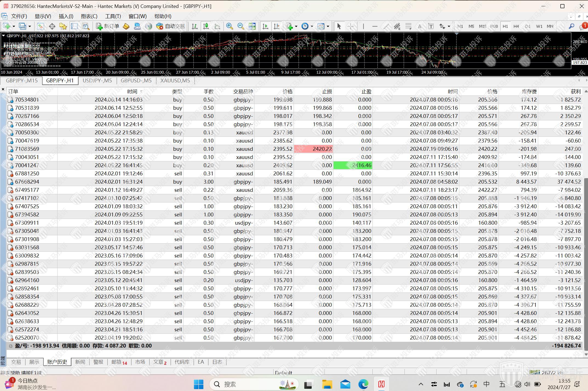The width and height of the screenshot is (588, 391).
Task: Select the Fibonacci retracement tool
Action: (408, 26)
